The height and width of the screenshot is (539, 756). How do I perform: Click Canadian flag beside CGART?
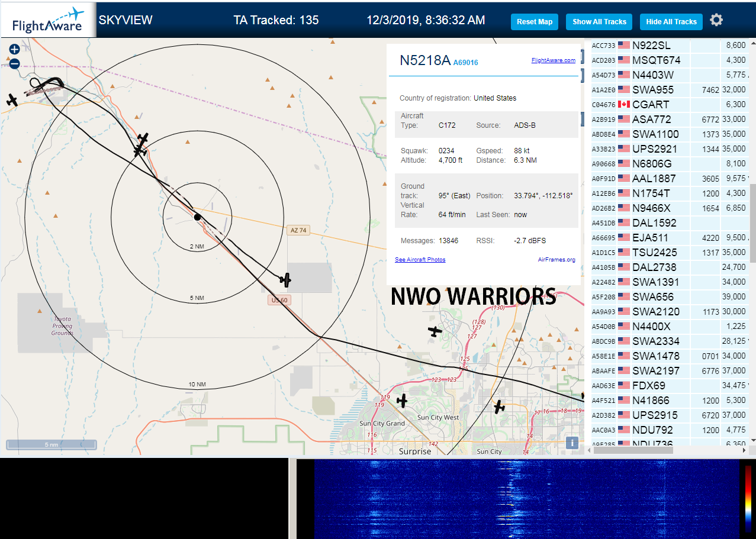click(623, 104)
